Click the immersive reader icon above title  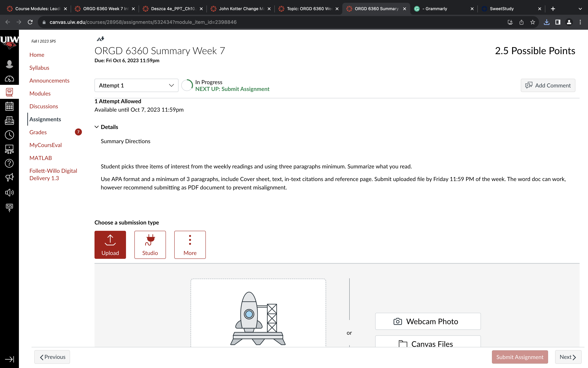pos(100,39)
